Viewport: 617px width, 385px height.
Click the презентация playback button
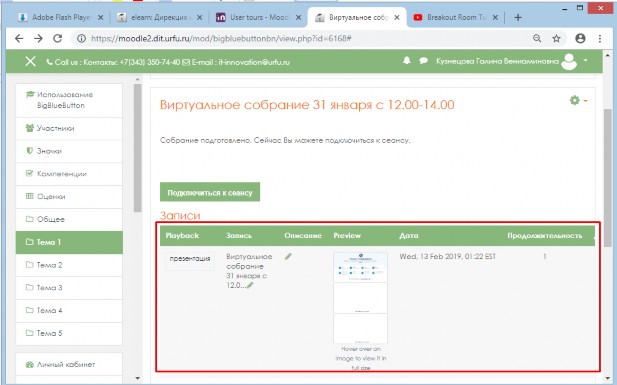(190, 260)
